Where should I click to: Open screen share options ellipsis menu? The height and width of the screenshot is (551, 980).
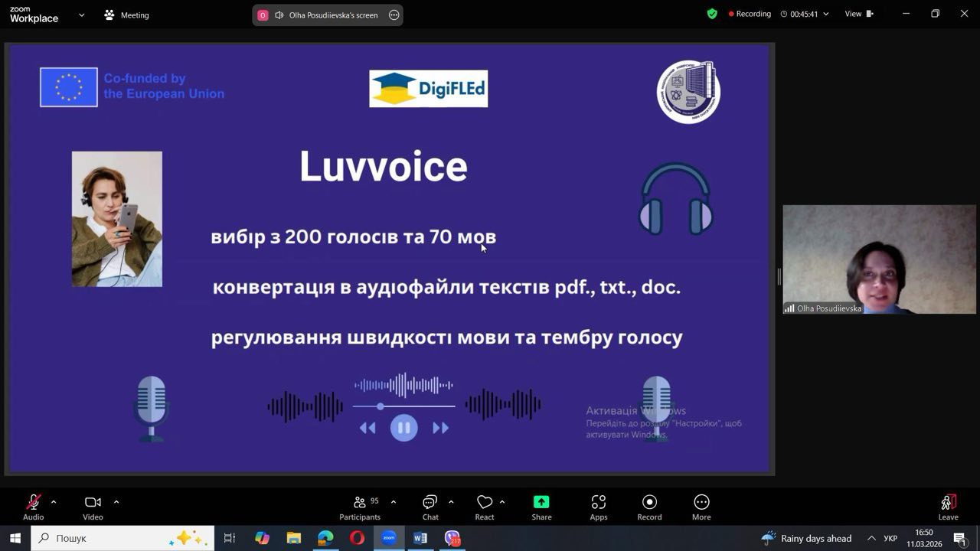[394, 15]
